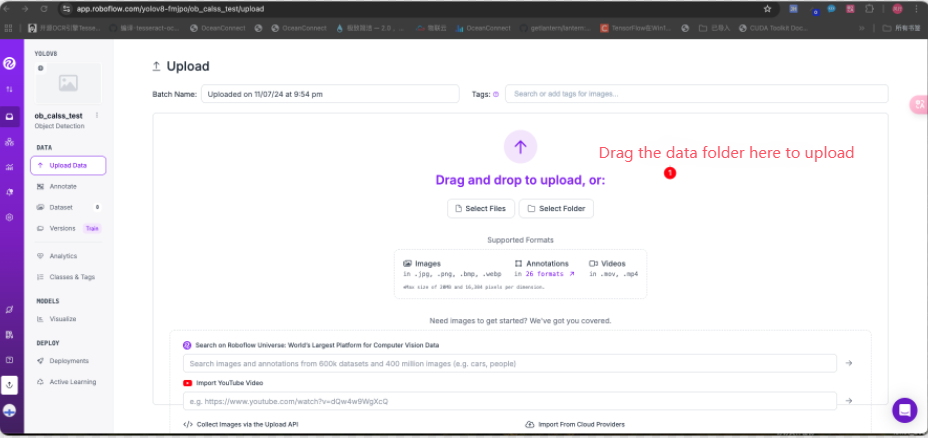Reload the page with the refresh button
928x438 pixels.
[x=44, y=9]
